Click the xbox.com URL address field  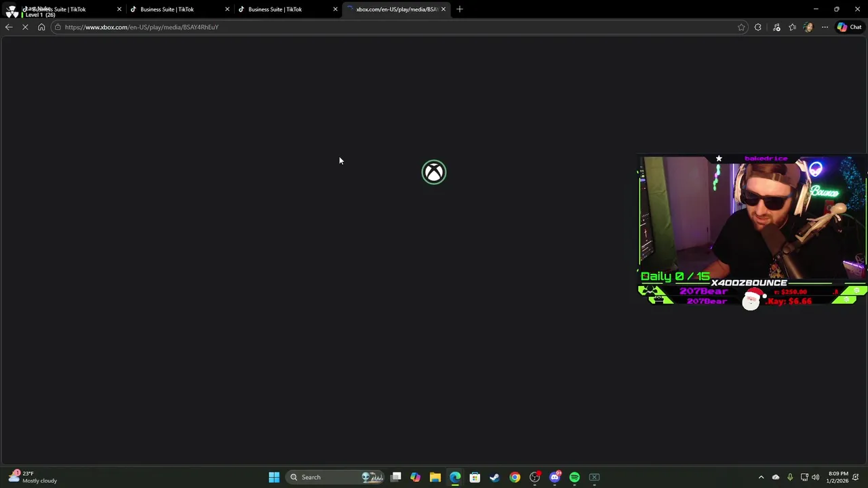(x=400, y=27)
